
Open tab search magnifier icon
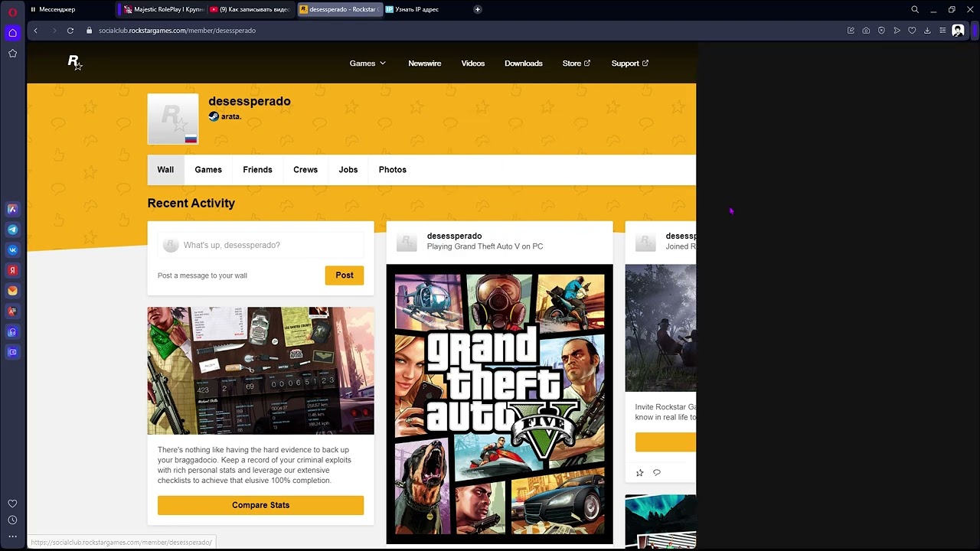915,9
